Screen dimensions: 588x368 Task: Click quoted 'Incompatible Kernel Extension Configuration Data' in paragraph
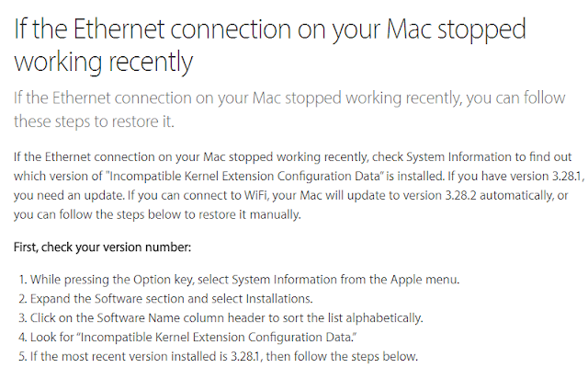pyautogui.click(x=246, y=176)
